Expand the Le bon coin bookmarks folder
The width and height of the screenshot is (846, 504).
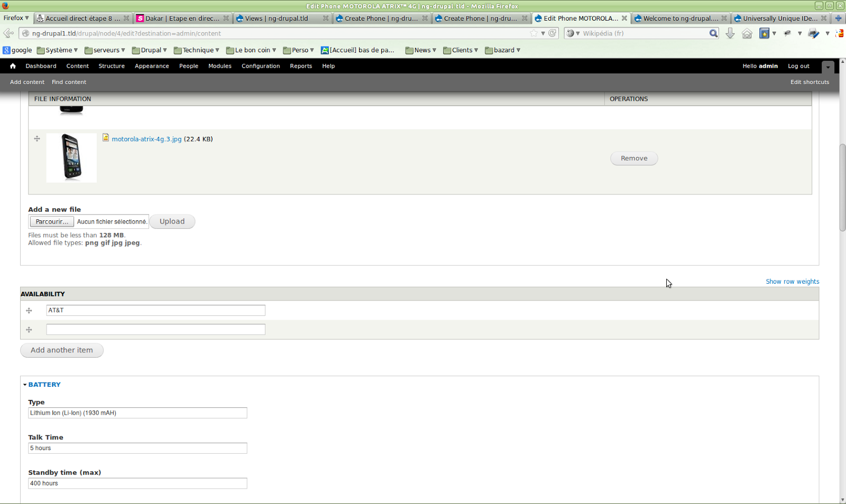click(x=251, y=50)
